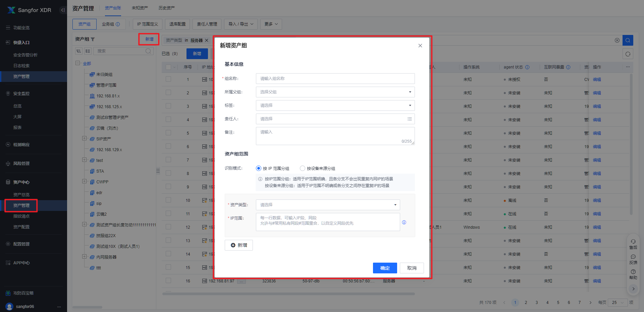Image resolution: width=644 pixels, height=312 pixels.
Task: Click the 资产组 filter funnel icon
Action: click(x=93, y=39)
